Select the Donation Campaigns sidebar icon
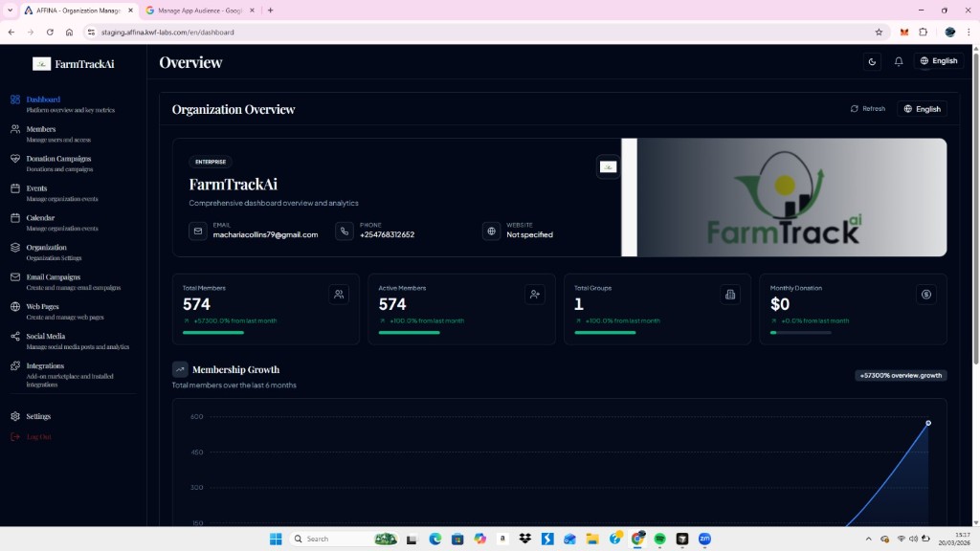This screenshot has width=980, height=551. tap(14, 158)
